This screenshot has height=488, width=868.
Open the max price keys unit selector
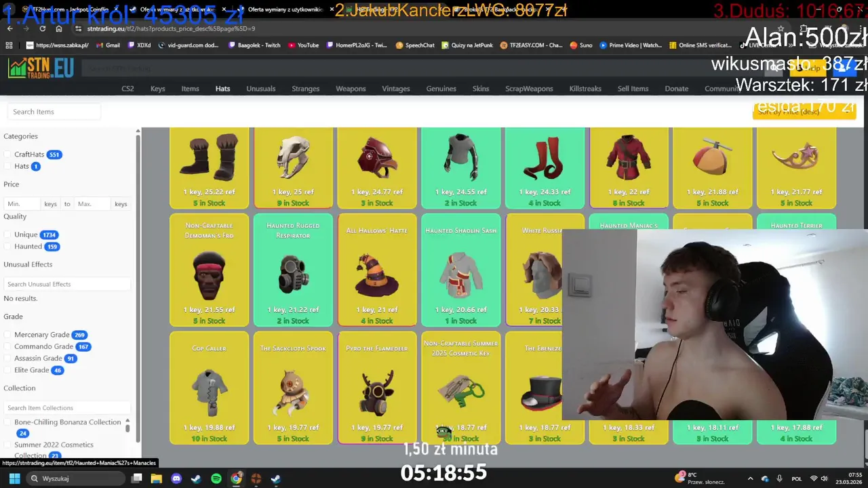[121, 204]
